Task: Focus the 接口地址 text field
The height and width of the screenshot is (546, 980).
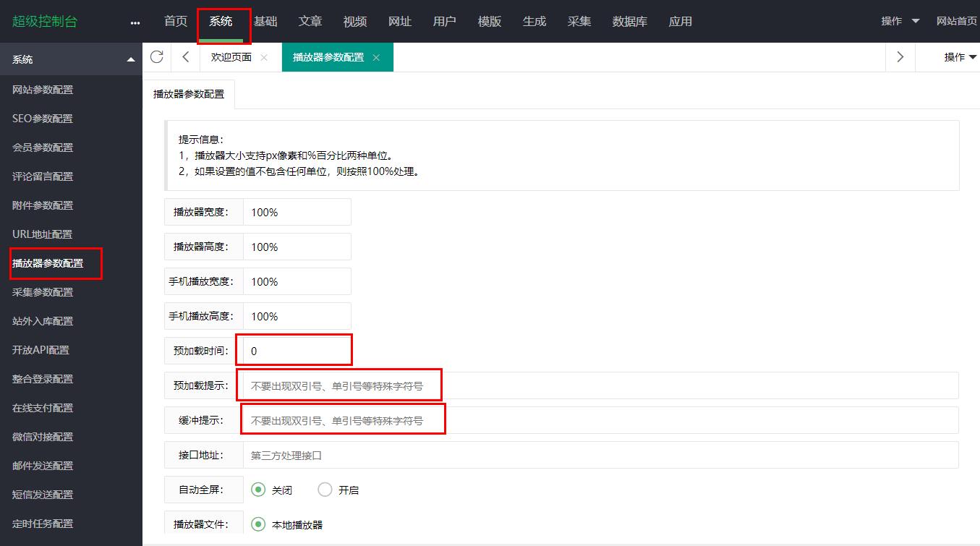Action: pyautogui.click(x=600, y=456)
